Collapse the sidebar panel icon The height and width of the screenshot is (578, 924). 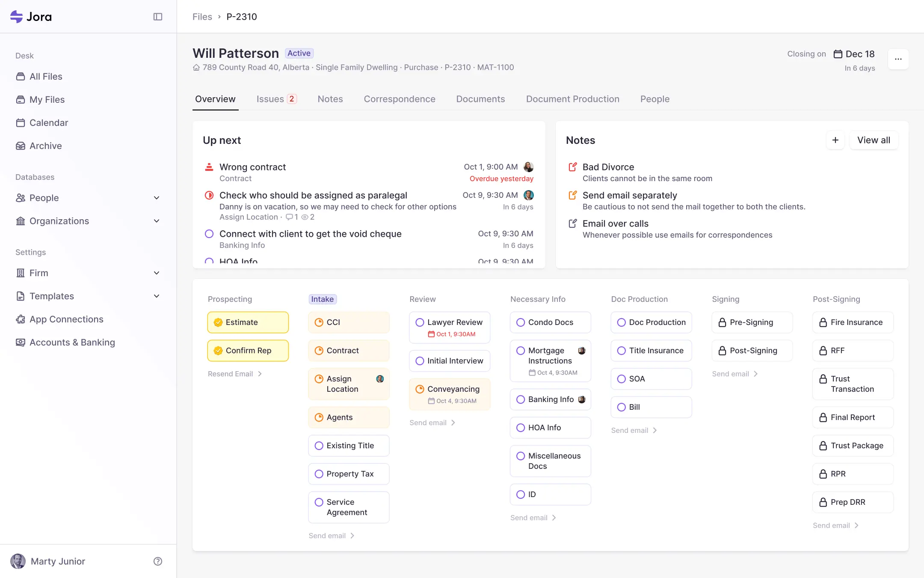tap(158, 17)
